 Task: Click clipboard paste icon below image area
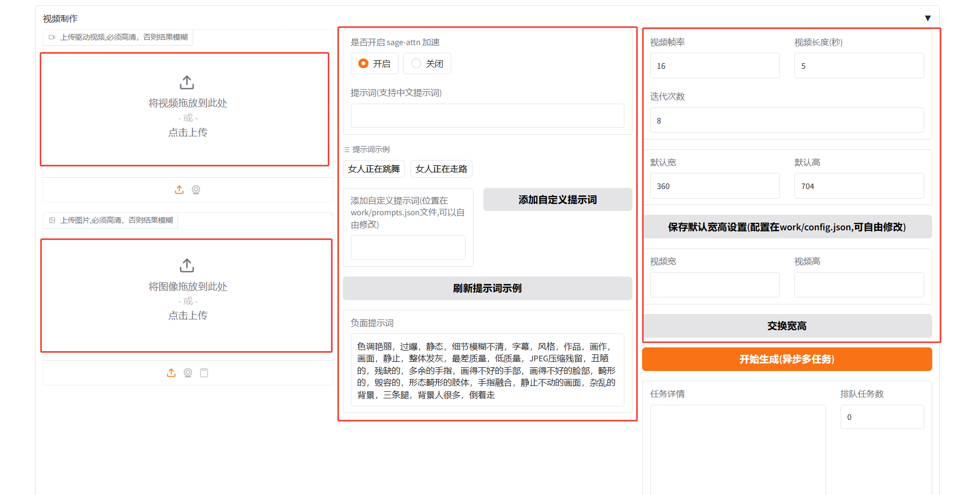click(x=204, y=373)
